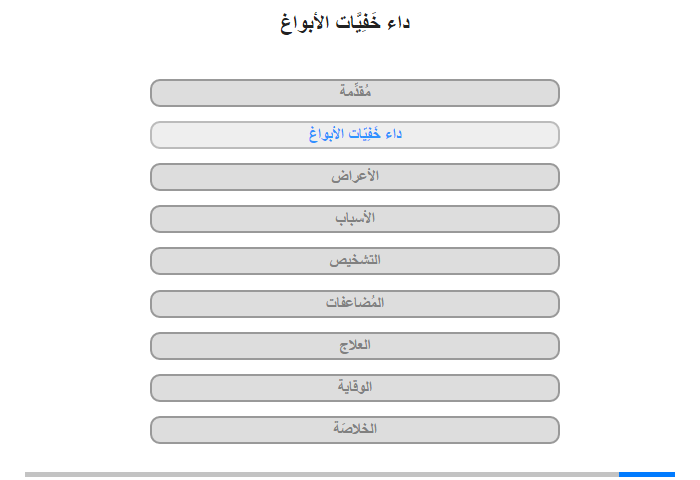Open the العلاج section
The width and height of the screenshot is (700, 480).
[x=354, y=346]
